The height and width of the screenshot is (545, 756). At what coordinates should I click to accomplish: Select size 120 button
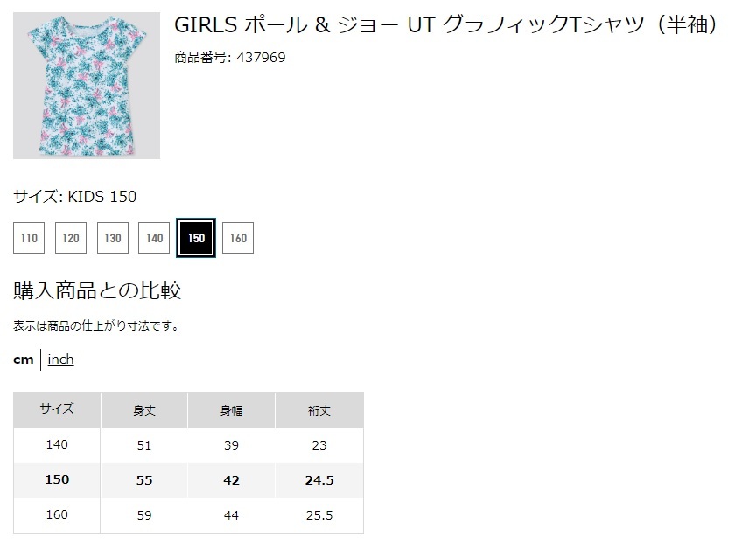(x=71, y=238)
